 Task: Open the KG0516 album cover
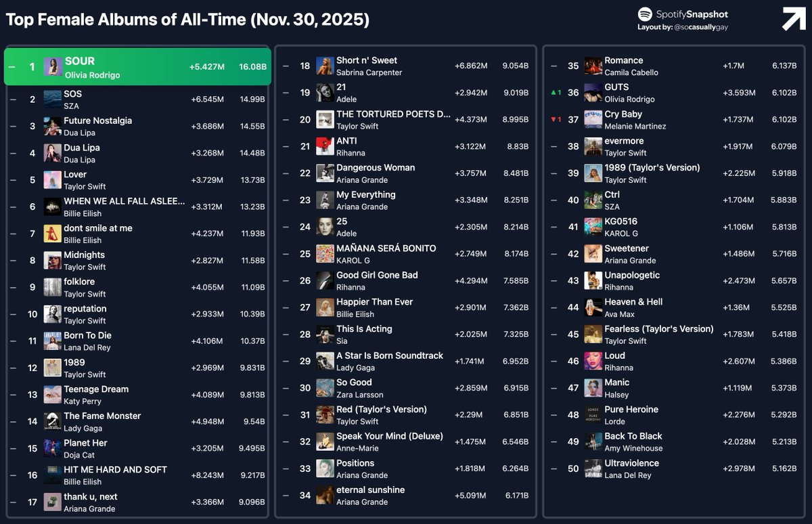pyautogui.click(x=593, y=227)
